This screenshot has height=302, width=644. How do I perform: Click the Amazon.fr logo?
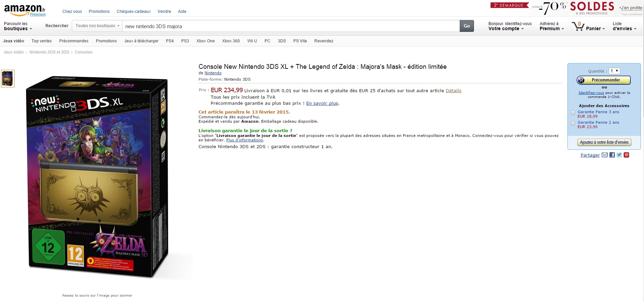pyautogui.click(x=24, y=9)
